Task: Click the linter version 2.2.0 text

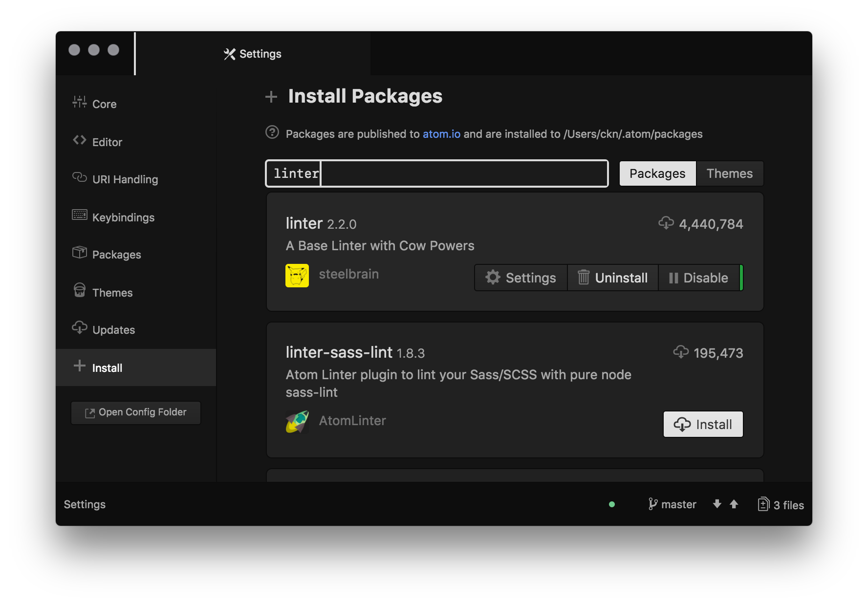Action: point(342,224)
